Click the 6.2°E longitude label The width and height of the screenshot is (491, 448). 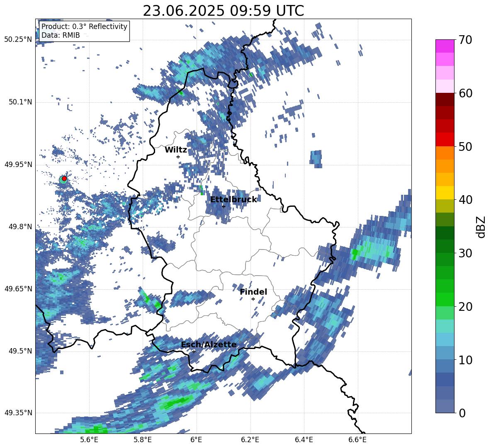(250, 440)
